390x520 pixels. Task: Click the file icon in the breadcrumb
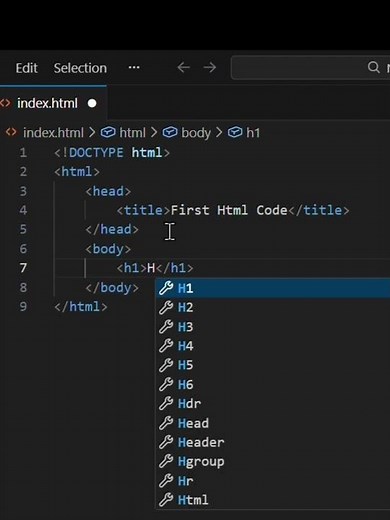11,132
